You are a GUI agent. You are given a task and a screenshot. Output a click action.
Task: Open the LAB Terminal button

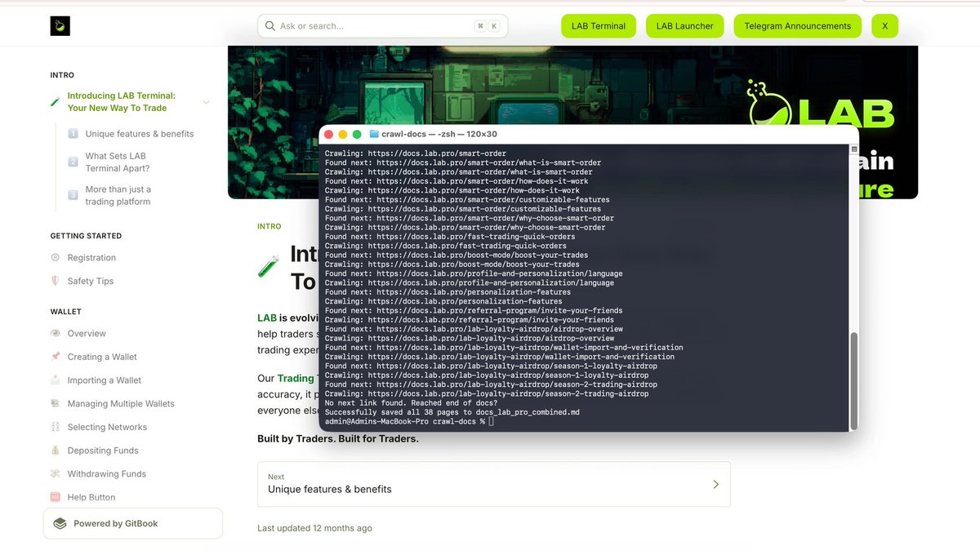click(599, 26)
